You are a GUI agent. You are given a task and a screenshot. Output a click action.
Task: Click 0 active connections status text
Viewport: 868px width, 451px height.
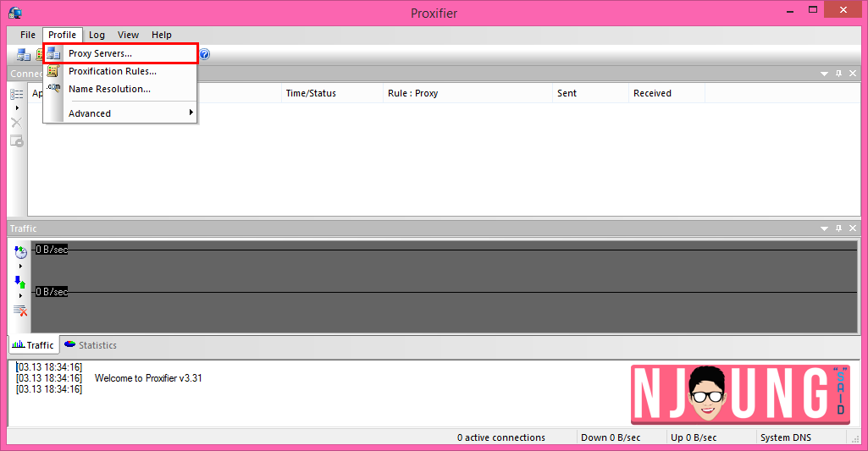[501, 437]
